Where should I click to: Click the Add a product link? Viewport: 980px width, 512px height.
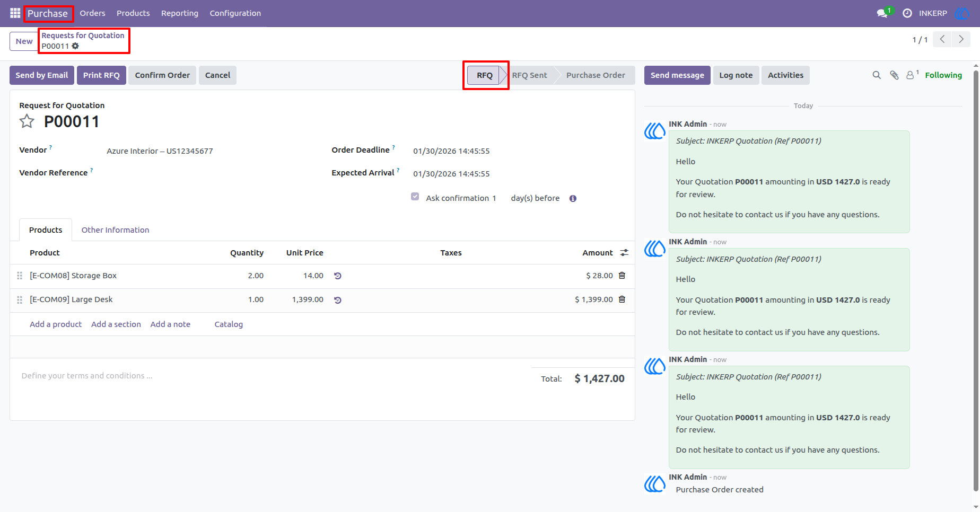[56, 324]
